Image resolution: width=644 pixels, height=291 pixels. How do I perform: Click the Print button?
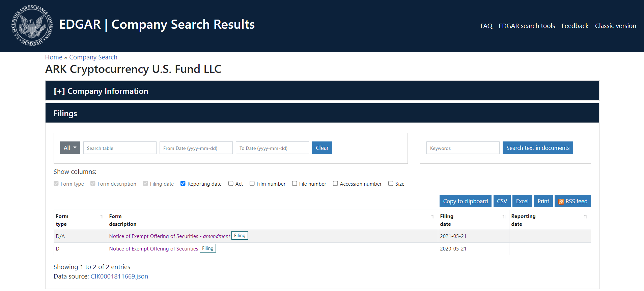pos(543,201)
